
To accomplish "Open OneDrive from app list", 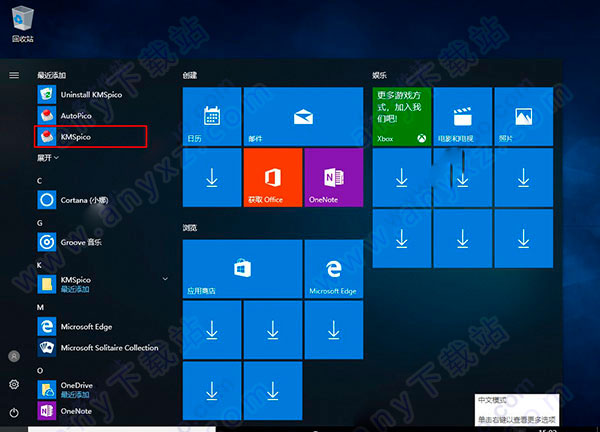I will coord(91,390).
